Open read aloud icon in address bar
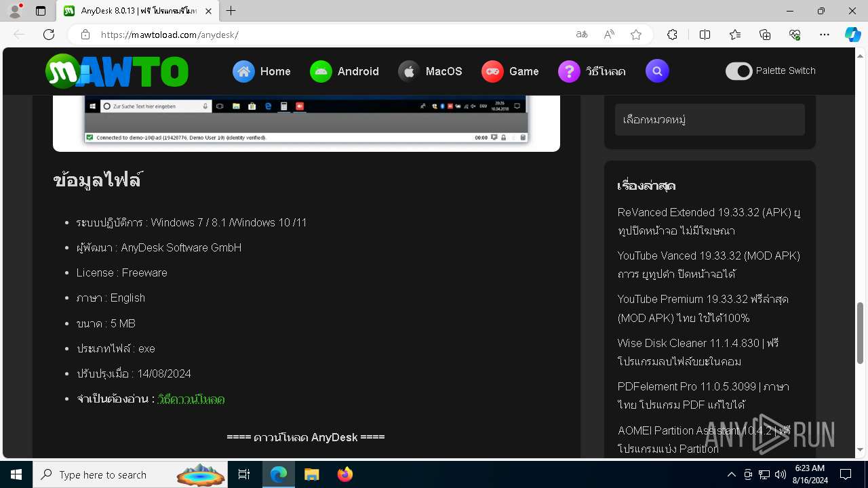This screenshot has width=868, height=488. click(609, 35)
